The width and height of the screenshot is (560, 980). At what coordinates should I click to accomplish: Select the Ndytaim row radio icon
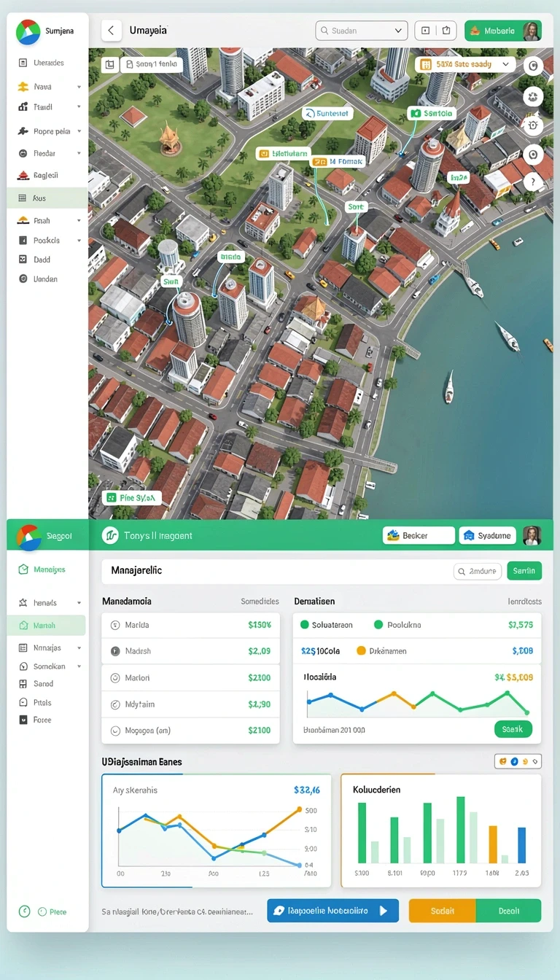(x=114, y=705)
